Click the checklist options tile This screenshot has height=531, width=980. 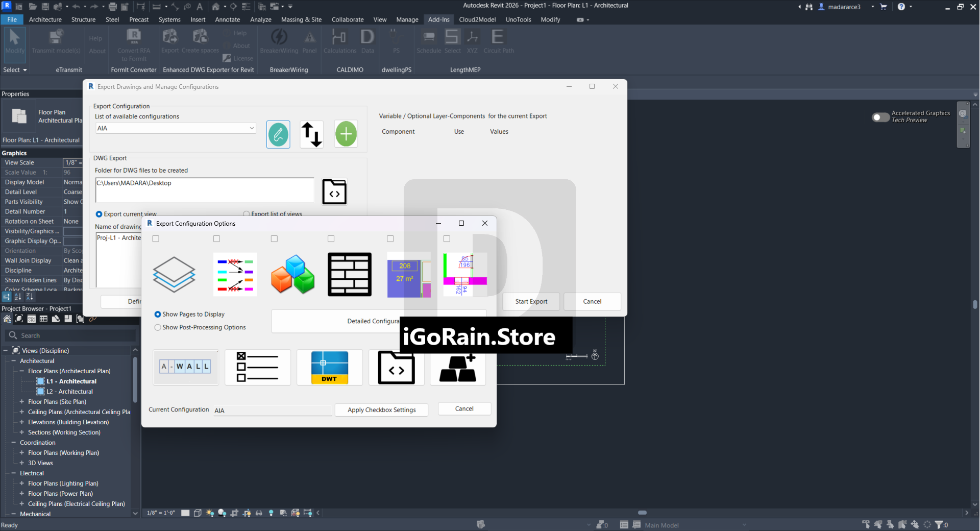[x=258, y=367]
